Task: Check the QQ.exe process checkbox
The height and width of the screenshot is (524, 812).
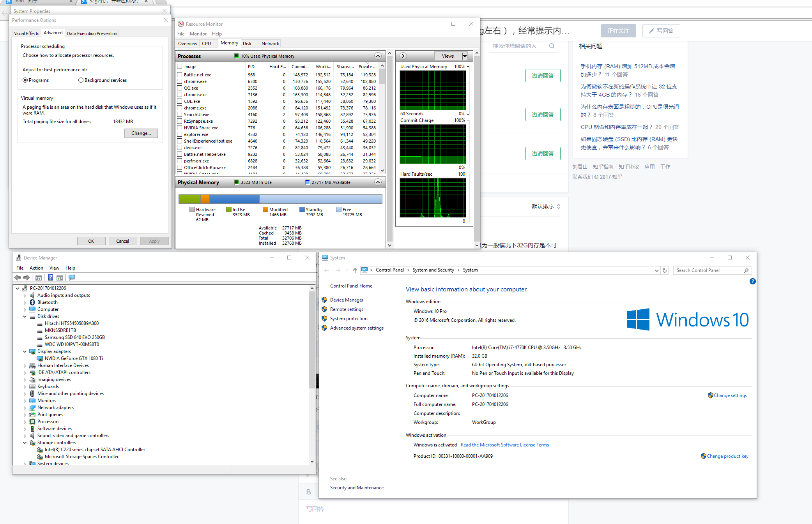Action: pyautogui.click(x=180, y=88)
